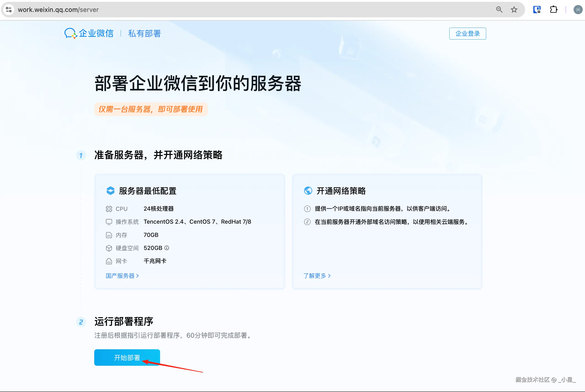This screenshot has height=392, width=585.
Task: Open the browser profile avatar
Action: pos(578,10)
